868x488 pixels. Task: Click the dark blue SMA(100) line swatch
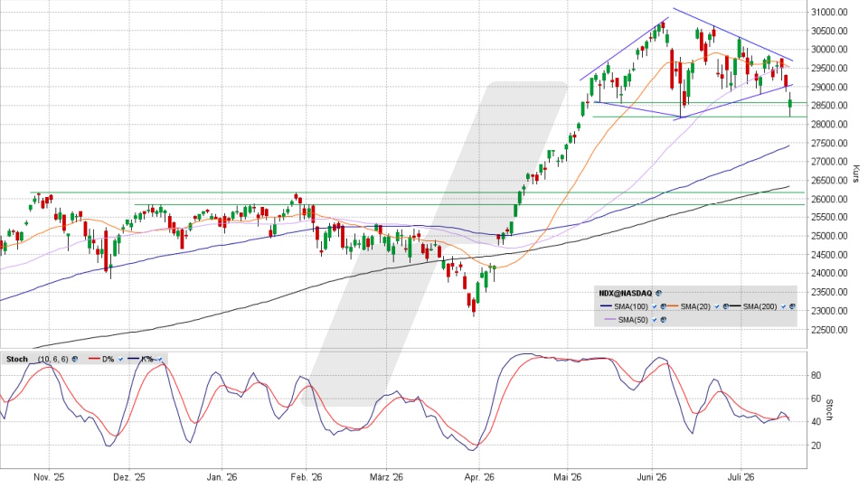[606, 306]
